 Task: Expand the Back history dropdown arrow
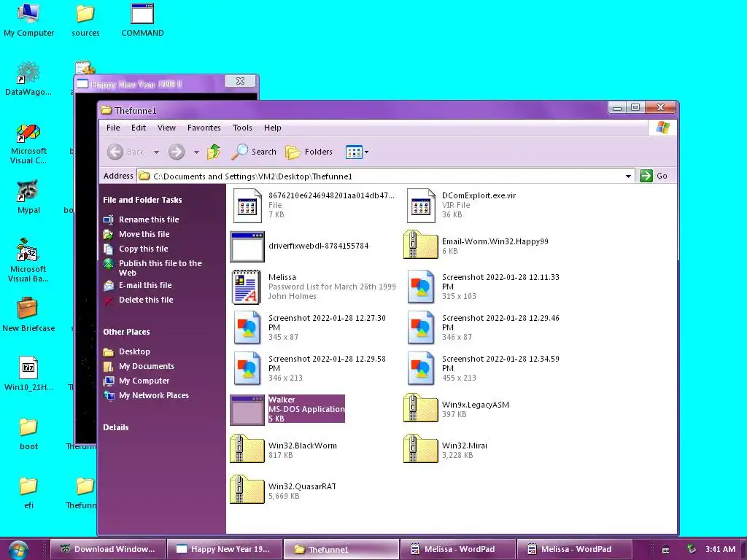(x=156, y=152)
